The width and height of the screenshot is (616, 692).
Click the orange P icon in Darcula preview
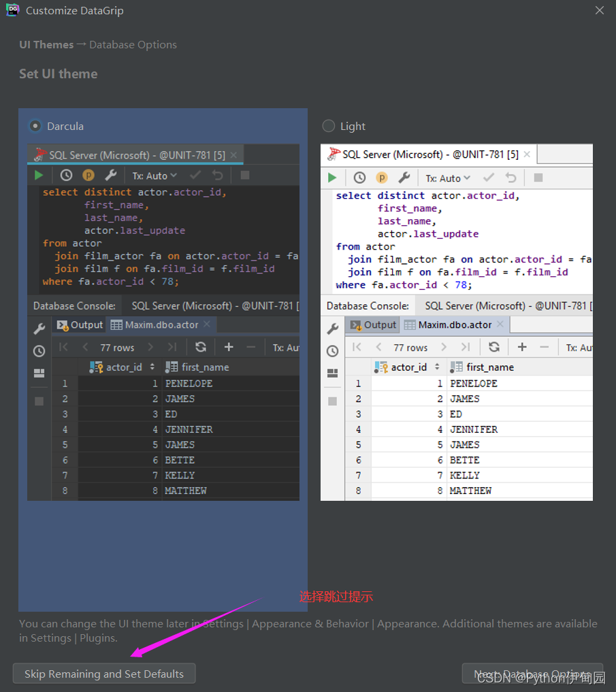tap(88, 176)
